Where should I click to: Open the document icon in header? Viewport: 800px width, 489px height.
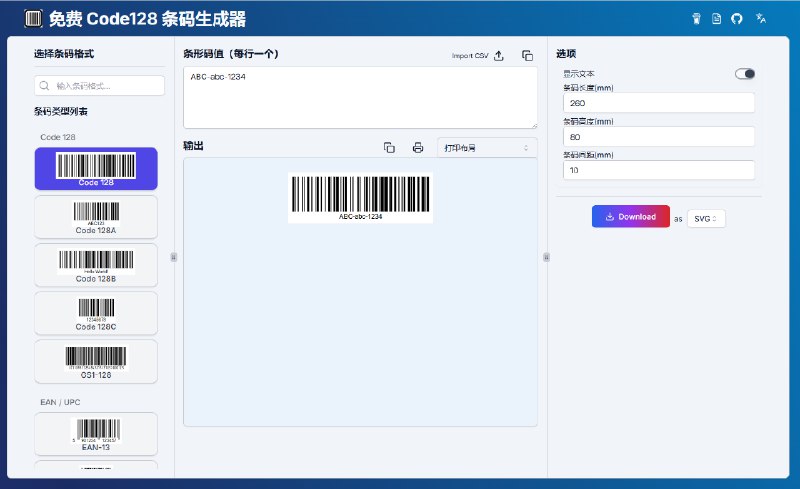(x=716, y=19)
